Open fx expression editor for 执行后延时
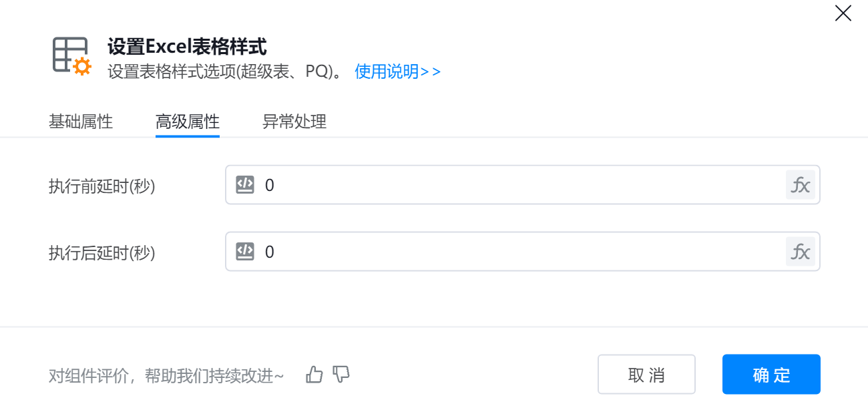Viewport: 868px width, 414px height. pyautogui.click(x=800, y=252)
